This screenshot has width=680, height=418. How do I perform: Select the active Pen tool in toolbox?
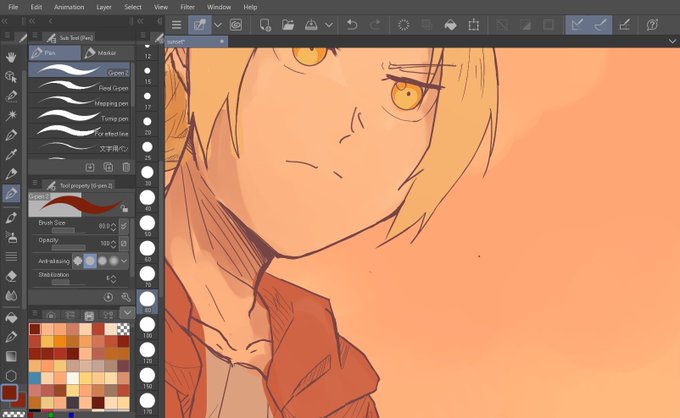coord(11,193)
